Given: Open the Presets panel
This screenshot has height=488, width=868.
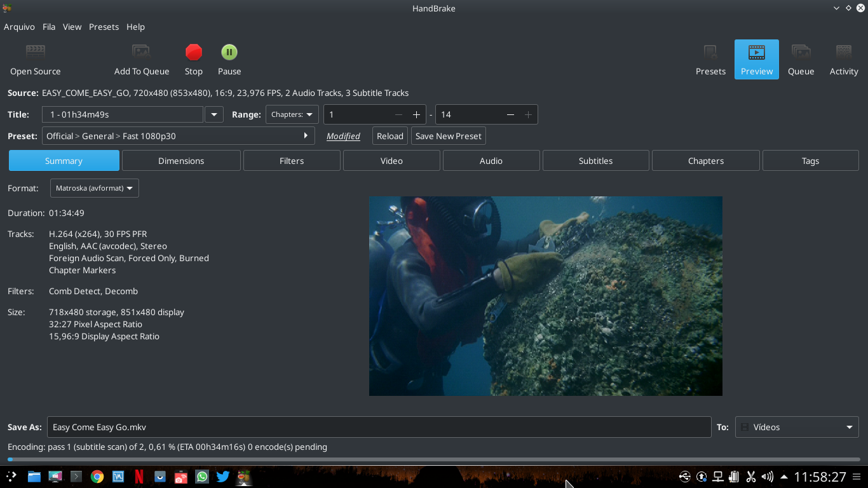Looking at the screenshot, I should (x=710, y=60).
